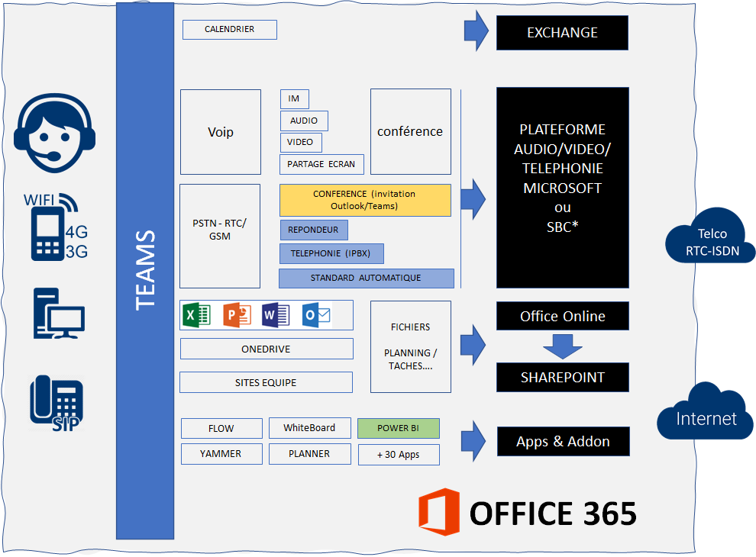
Task: Click the SHAREPOINT box
Action: click(562, 378)
